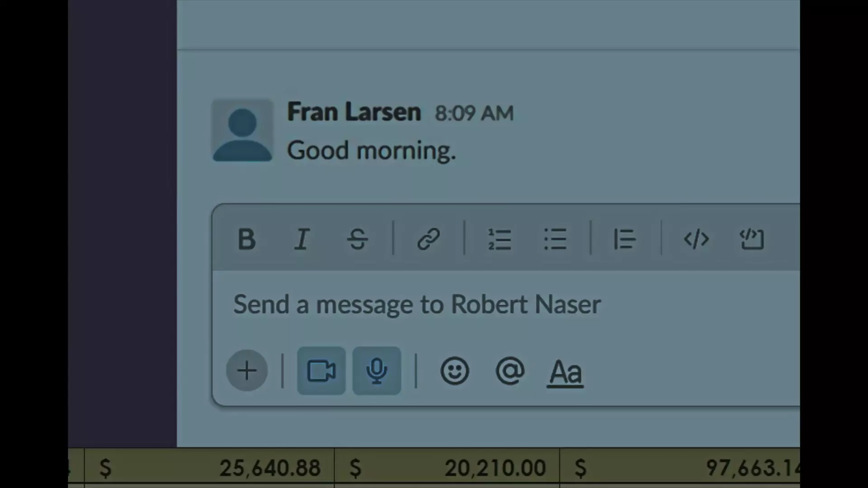The width and height of the screenshot is (868, 488).
Task: Format text as inline code
Action: [696, 239]
